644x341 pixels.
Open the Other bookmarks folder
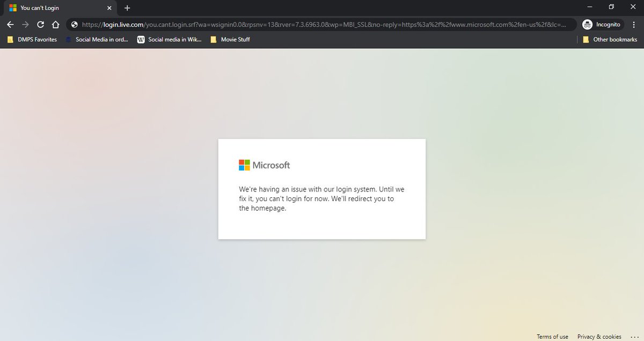(610, 39)
